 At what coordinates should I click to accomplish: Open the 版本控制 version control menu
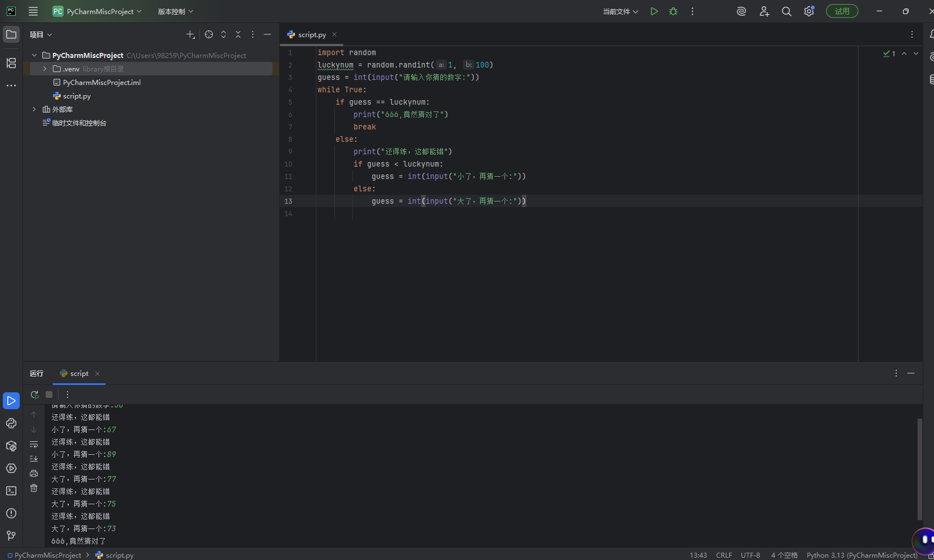pyautogui.click(x=175, y=11)
